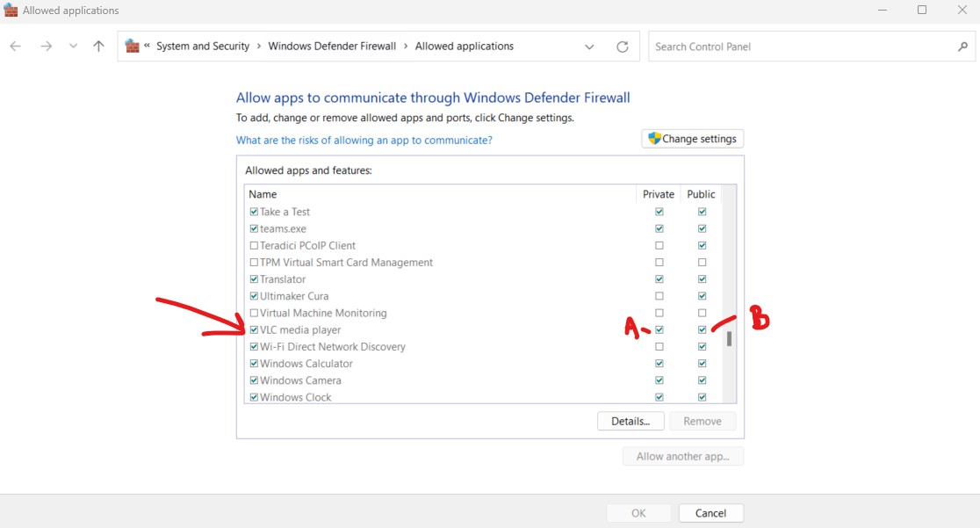Toggle Wi-Fi Direct Network Discovery checkbox
Image resolution: width=980 pixels, height=528 pixels.
[254, 346]
